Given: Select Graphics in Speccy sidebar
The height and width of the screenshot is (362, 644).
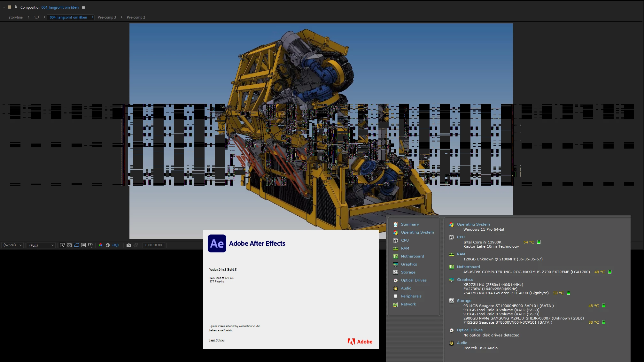Looking at the screenshot, I should coord(409,264).
